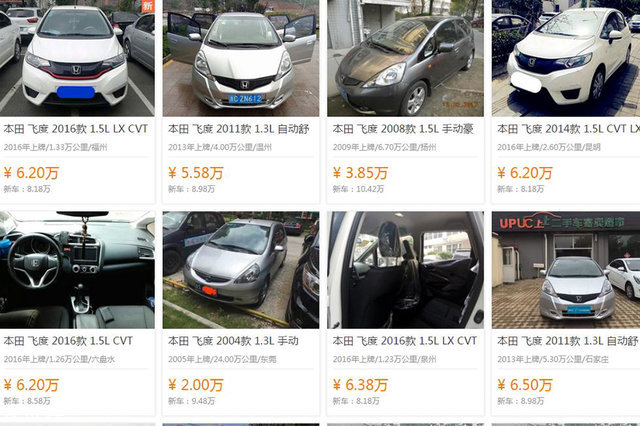Screen dimensions: 640x426
Task: Open the gray 2008 Fit photo from Yangzhou
Action: point(405,58)
